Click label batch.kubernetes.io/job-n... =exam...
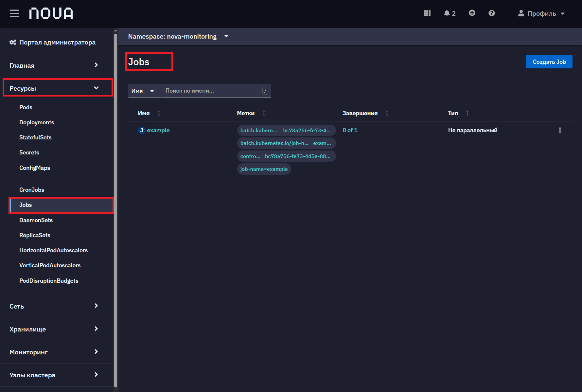 pyautogui.click(x=286, y=143)
